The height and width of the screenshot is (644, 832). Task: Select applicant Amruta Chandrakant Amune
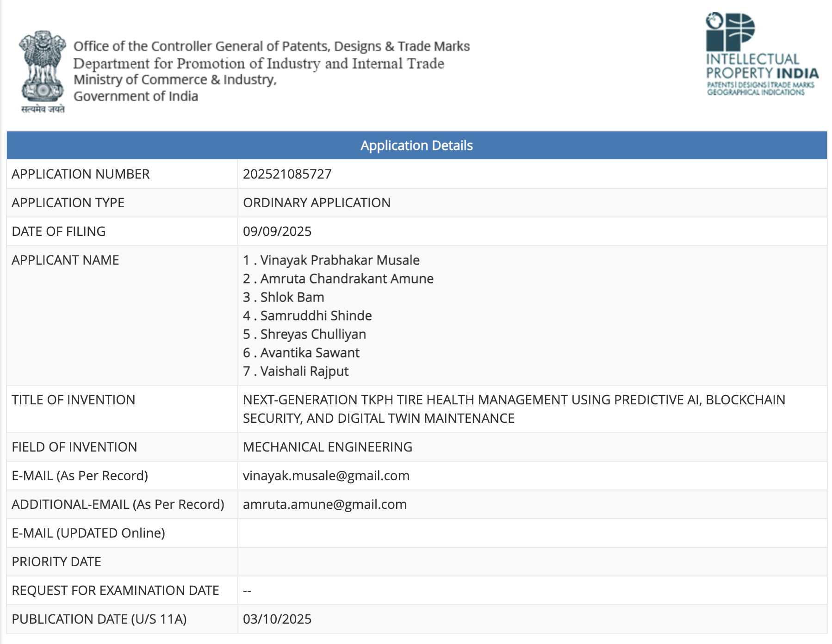coord(347,279)
